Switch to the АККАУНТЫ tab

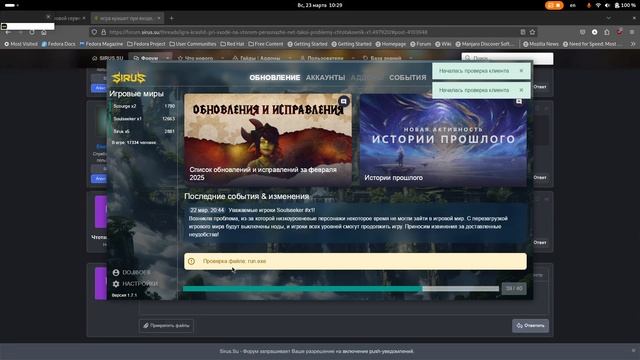pyautogui.click(x=325, y=78)
